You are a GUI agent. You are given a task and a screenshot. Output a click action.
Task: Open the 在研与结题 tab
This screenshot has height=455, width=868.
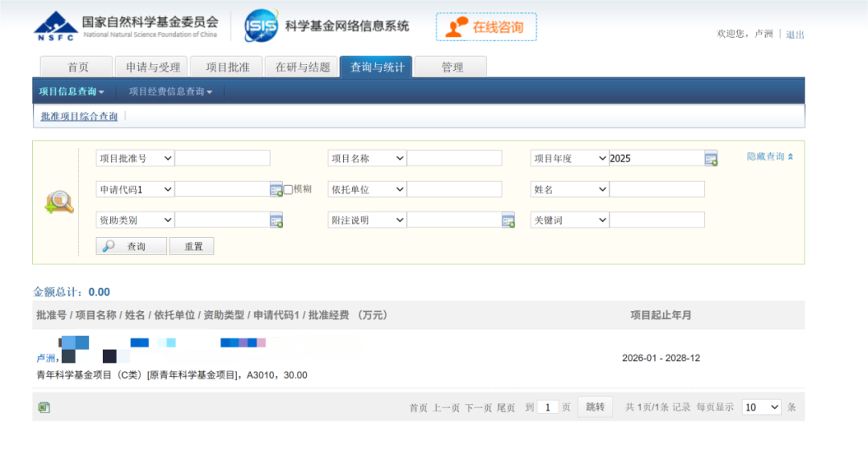tap(302, 67)
